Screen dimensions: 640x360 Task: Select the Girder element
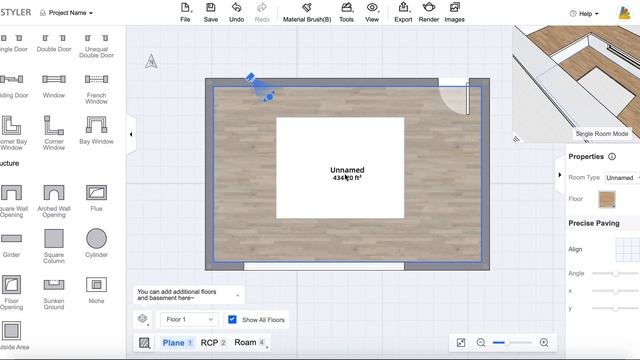11,244
